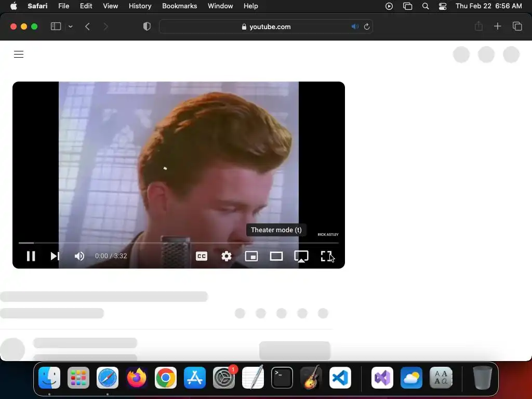Go forward to the next page
The width and height of the screenshot is (532, 399).
pos(105,26)
